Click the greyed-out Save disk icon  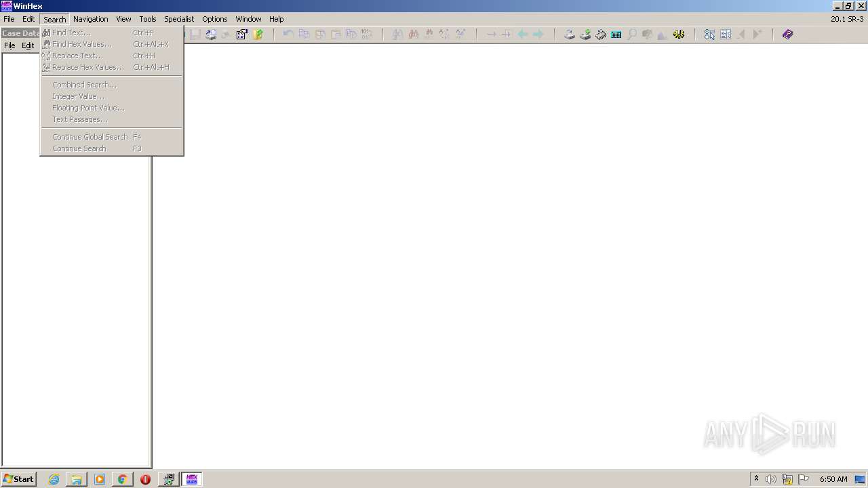click(195, 34)
